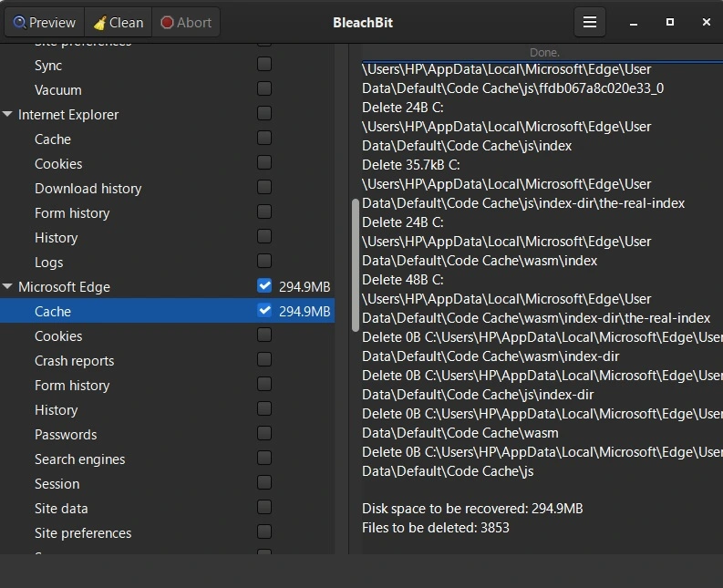Click 'Delete 48B C:' log line
Image resolution: width=723 pixels, height=588 pixels.
[403, 280]
